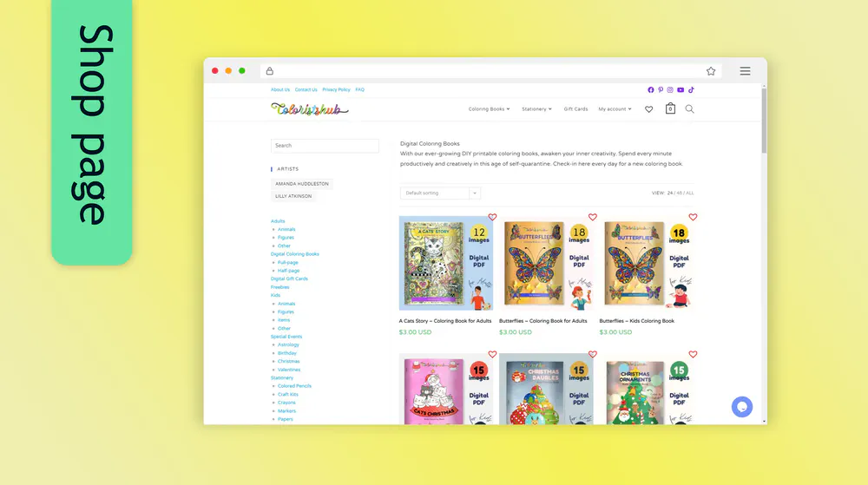Image resolution: width=868 pixels, height=485 pixels.
Task: Open the Contact Us link
Action: 306,89
